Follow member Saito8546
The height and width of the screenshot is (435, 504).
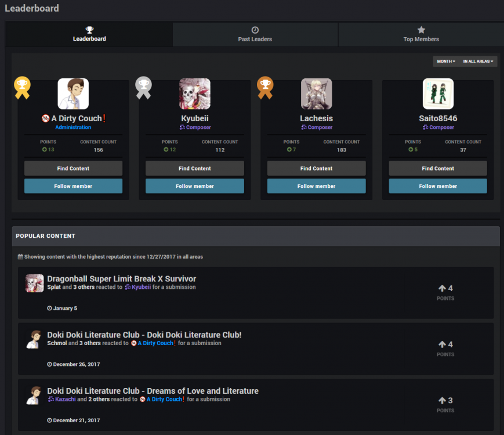coord(438,186)
